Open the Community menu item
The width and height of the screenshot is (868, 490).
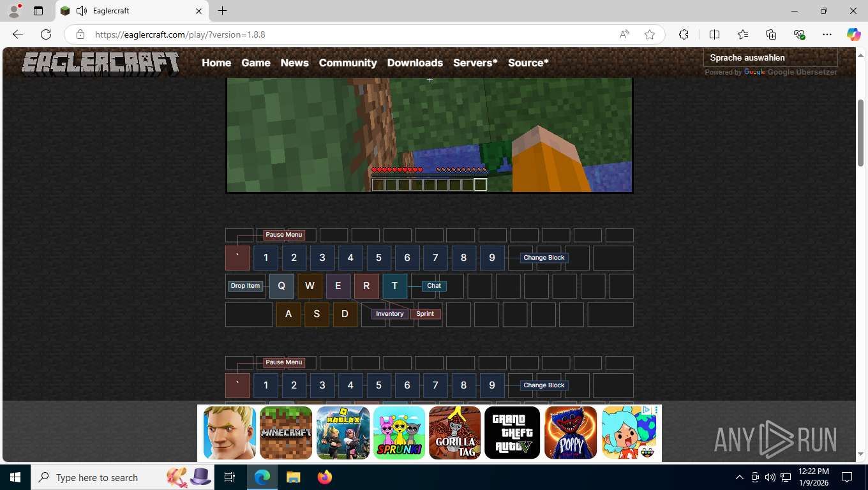click(x=348, y=63)
